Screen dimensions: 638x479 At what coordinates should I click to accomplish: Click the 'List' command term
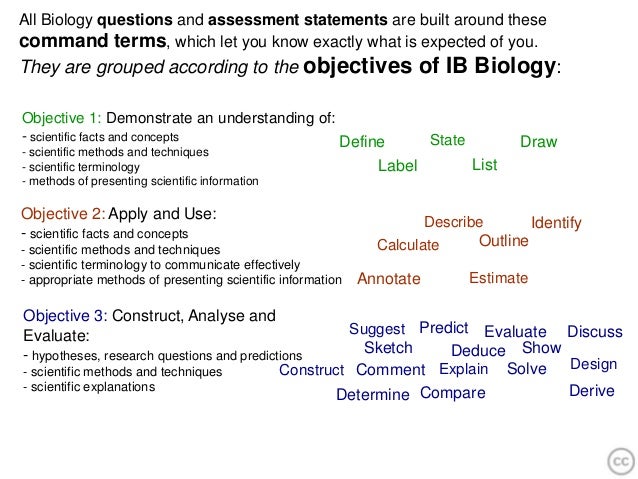tap(484, 164)
